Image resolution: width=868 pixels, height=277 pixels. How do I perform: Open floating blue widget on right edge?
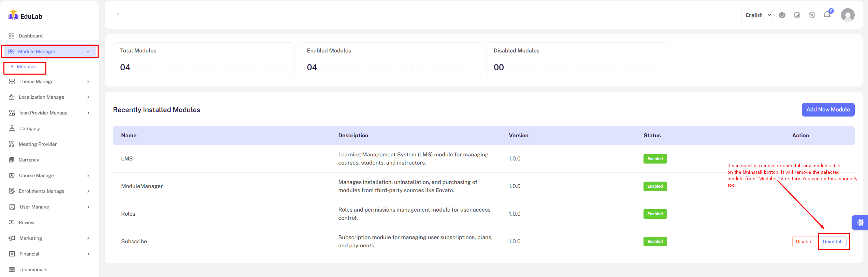pyautogui.click(x=860, y=222)
